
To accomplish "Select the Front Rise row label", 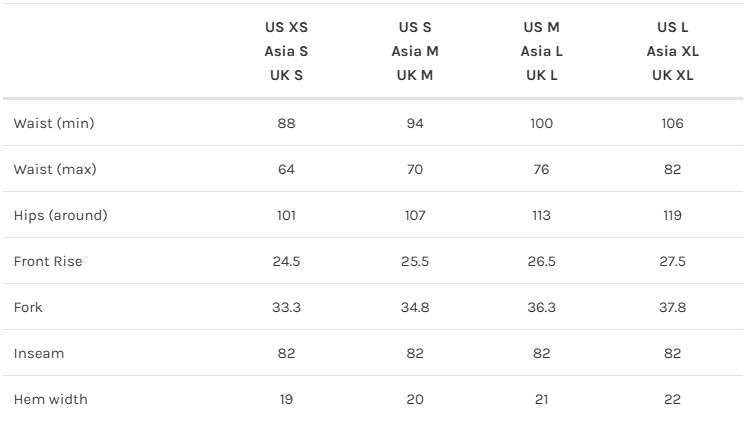I will pos(48,262).
